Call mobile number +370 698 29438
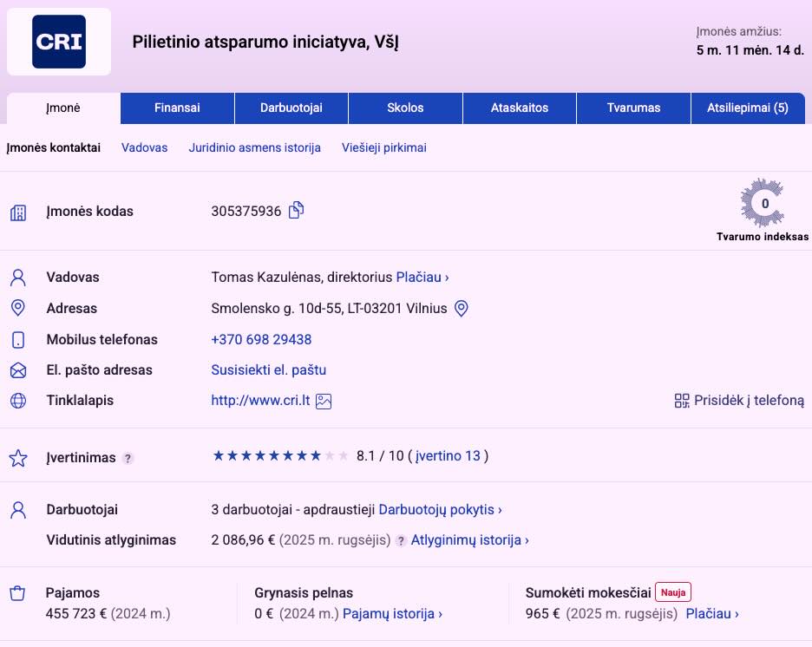Image resolution: width=812 pixels, height=647 pixels. pyautogui.click(x=261, y=340)
